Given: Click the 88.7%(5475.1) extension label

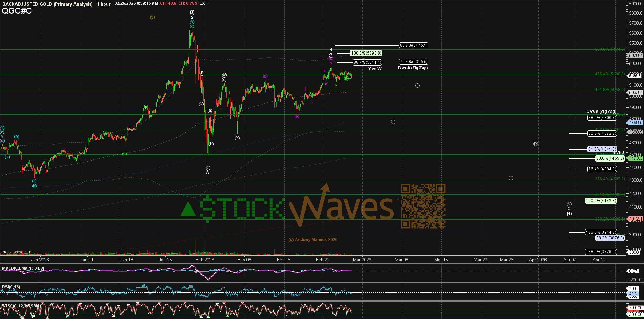Looking at the screenshot, I should [414, 45].
